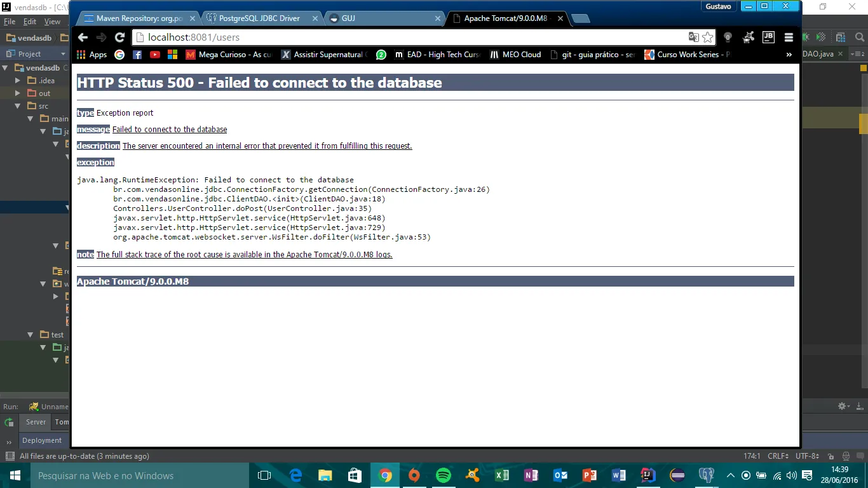Click the translate page icon in address bar

693,37
